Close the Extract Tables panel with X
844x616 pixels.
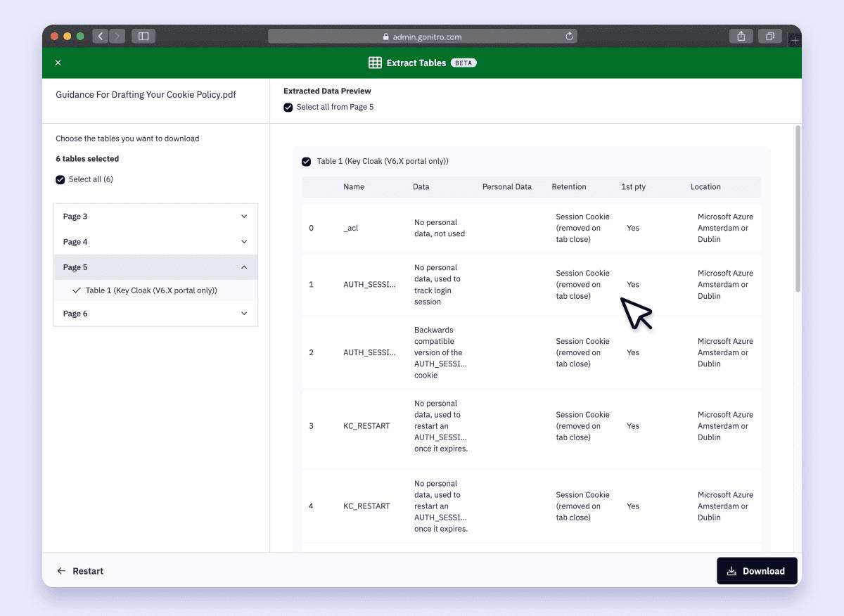click(58, 63)
